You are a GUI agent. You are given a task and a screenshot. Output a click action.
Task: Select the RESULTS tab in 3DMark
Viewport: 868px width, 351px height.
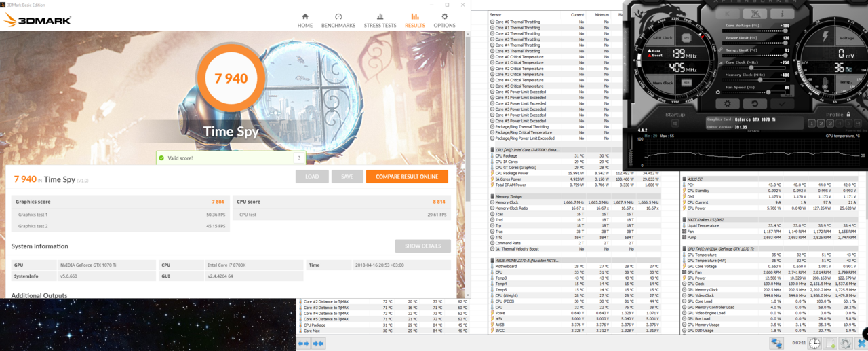click(x=415, y=20)
